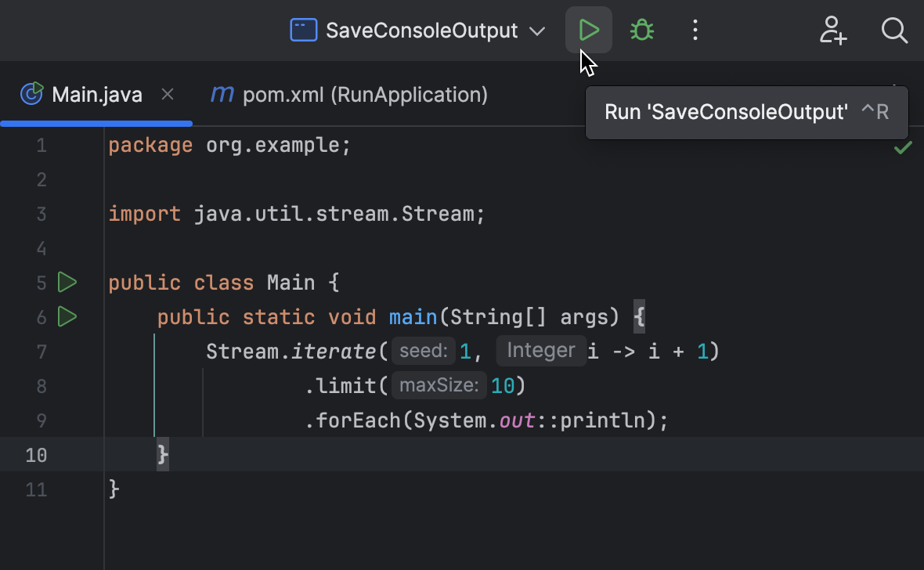Screen dimensions: 924x570
Task: Click the inspections checkmark widget
Action: [902, 147]
